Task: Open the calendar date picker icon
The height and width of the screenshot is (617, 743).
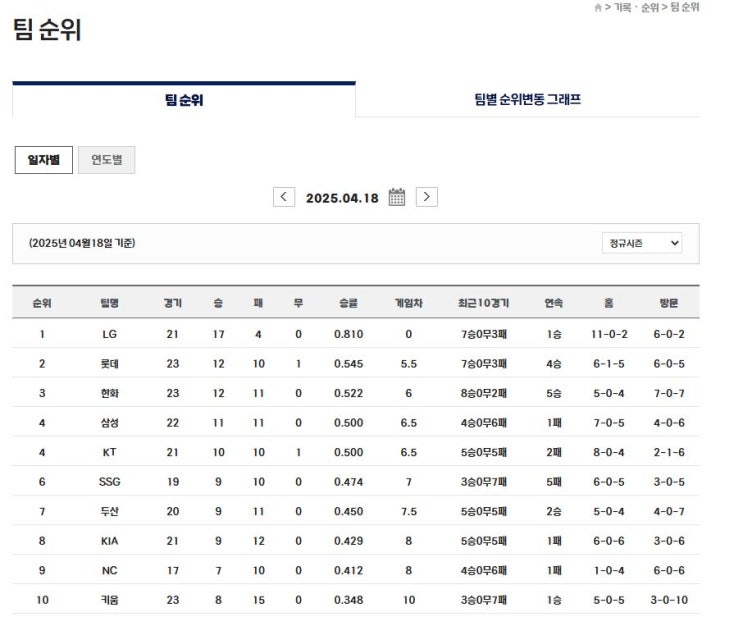Action: (397, 197)
